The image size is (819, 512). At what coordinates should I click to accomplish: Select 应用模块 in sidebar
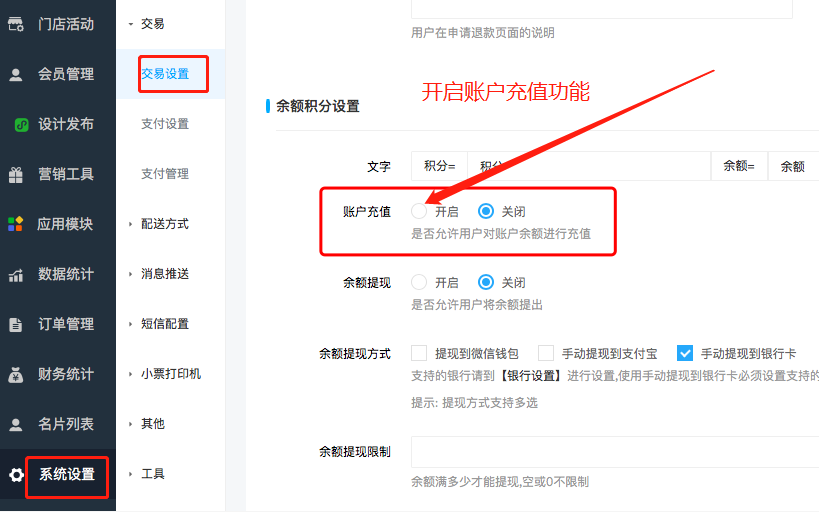[65, 224]
